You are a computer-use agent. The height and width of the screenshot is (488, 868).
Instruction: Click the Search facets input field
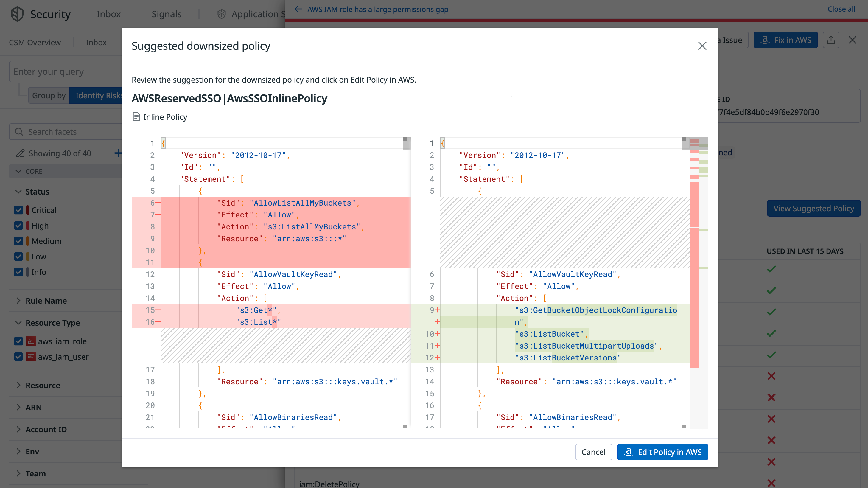[x=66, y=132]
